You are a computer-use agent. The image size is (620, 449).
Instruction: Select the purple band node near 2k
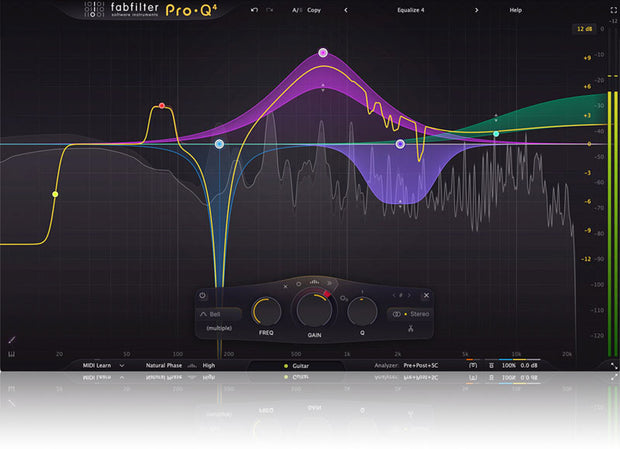tap(400, 144)
